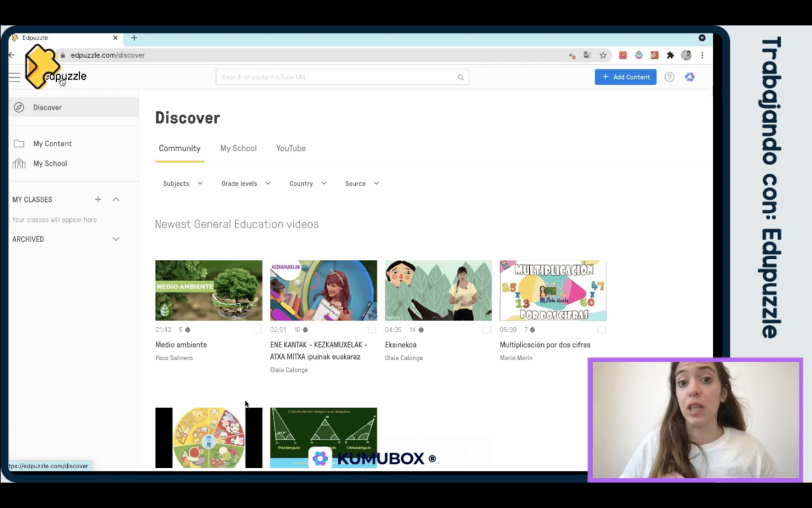Click the Chrome profile picture icon
The image size is (812, 508).
point(686,55)
